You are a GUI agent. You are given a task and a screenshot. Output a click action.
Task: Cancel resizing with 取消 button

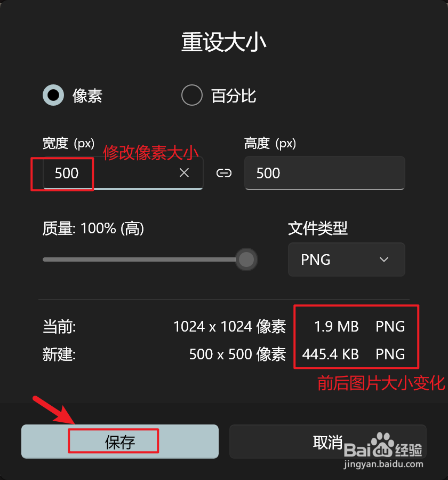pyautogui.click(x=328, y=442)
